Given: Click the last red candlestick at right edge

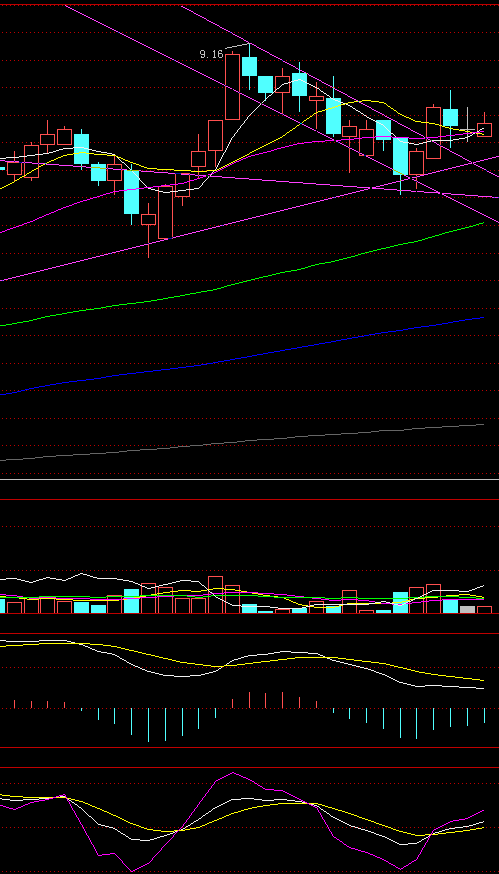Looking at the screenshot, I should 485,130.
